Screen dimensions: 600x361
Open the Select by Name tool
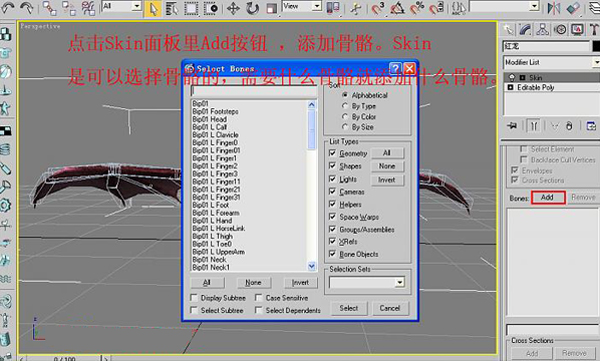pyautogui.click(x=172, y=8)
